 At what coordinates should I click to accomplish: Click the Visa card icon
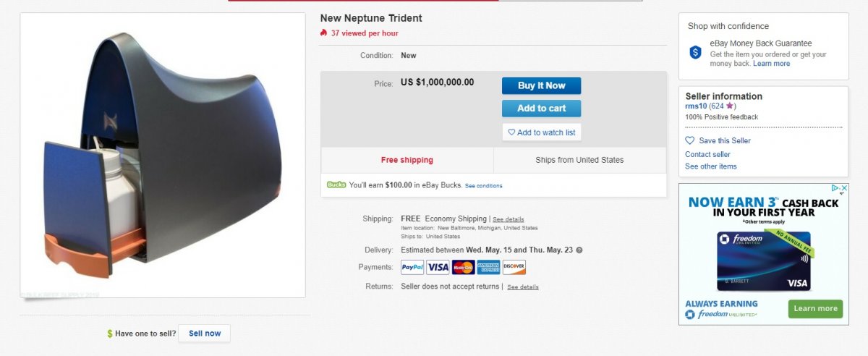point(438,267)
